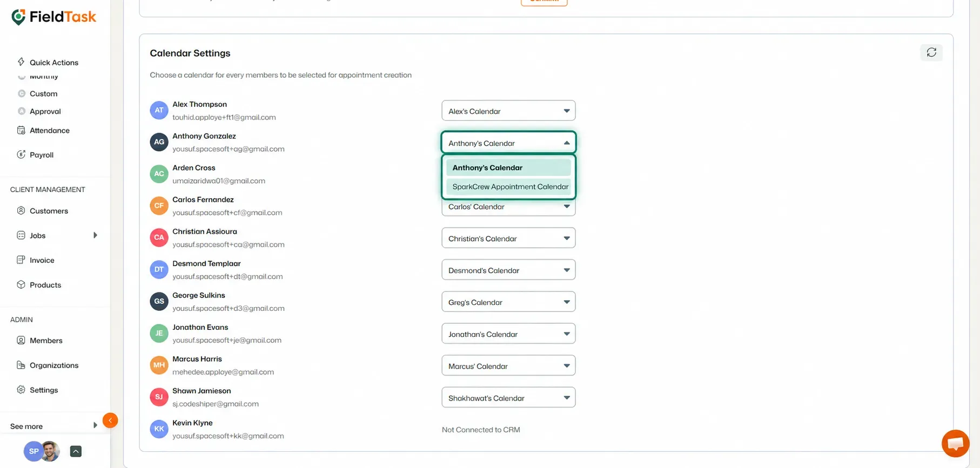This screenshot has width=980, height=468.
Task: Click the Quick Actions lightning icon
Action: pos(21,62)
